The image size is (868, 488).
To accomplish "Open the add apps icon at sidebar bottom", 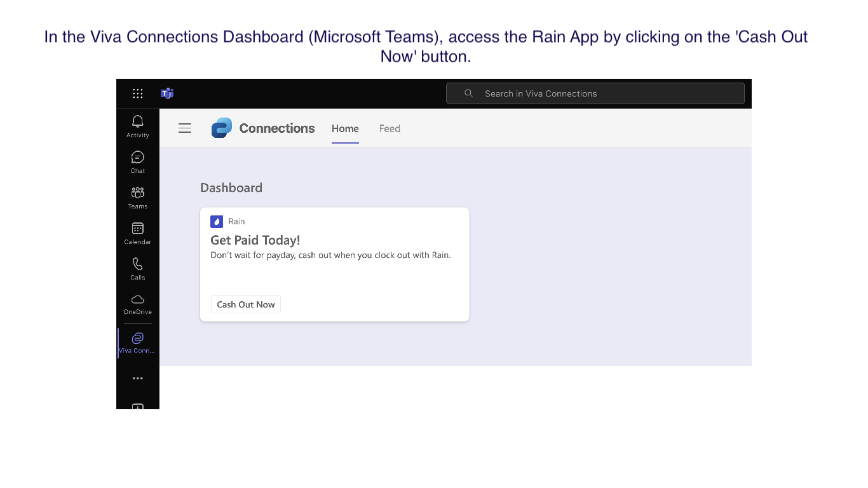I will pos(137,406).
